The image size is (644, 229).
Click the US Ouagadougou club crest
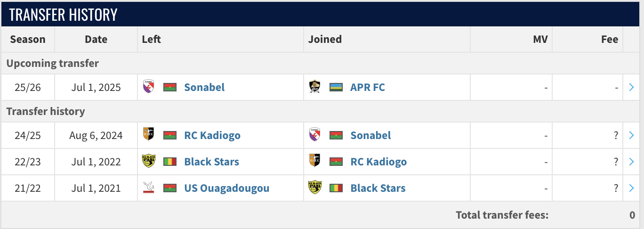pos(148,188)
